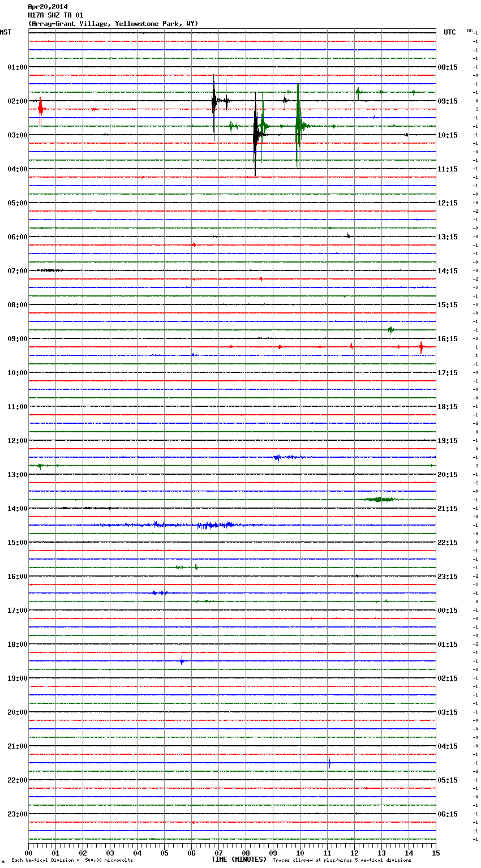The width and height of the screenshot is (481, 868).
Task: Select the 02:00 MST time label
Action: pos(18,101)
